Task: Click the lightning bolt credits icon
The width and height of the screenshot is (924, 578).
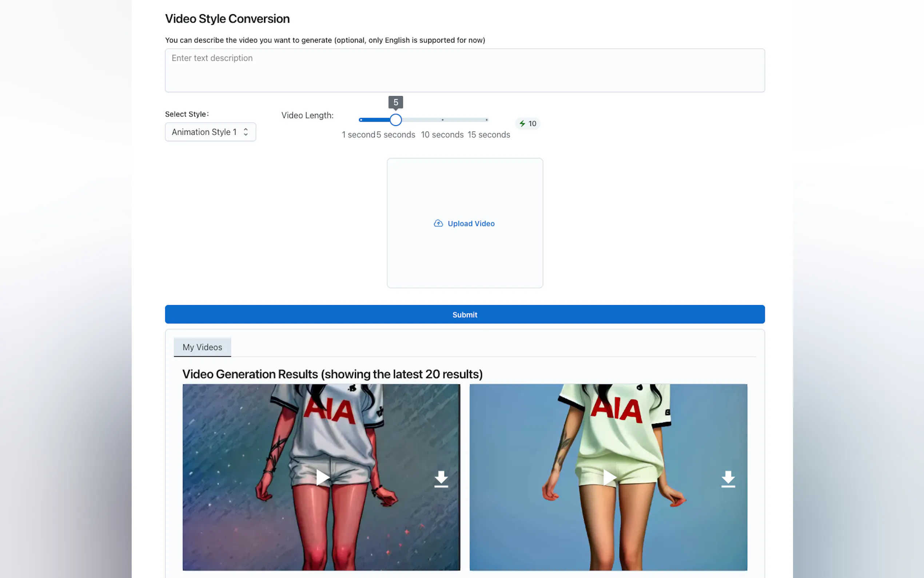Action: [522, 123]
